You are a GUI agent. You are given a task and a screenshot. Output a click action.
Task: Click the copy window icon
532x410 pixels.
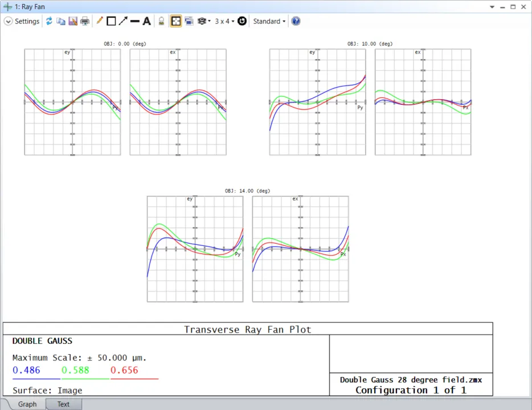click(61, 21)
